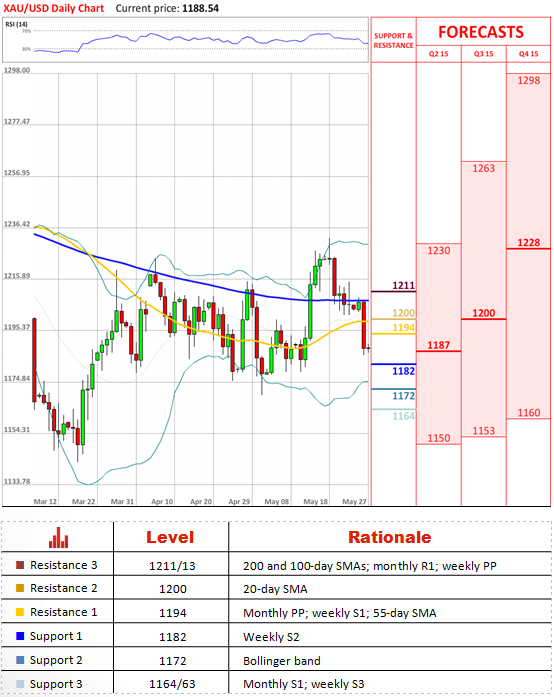Click the FORECASTS heading

click(481, 32)
